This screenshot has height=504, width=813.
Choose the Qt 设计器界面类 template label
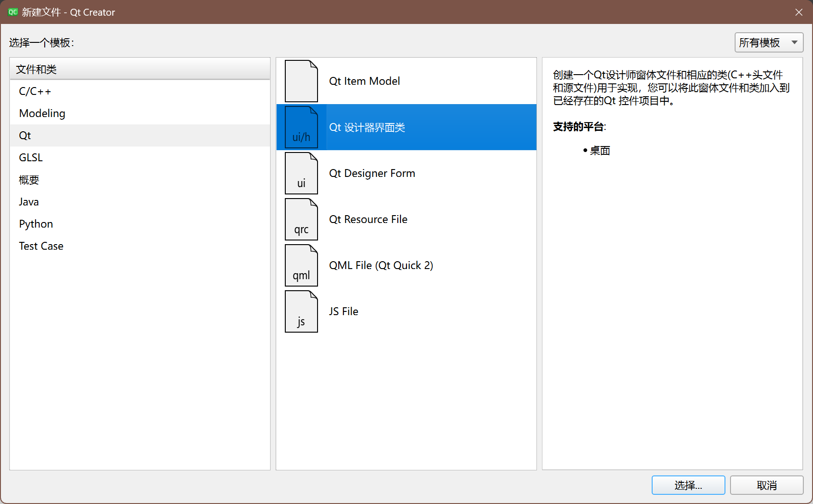point(367,127)
